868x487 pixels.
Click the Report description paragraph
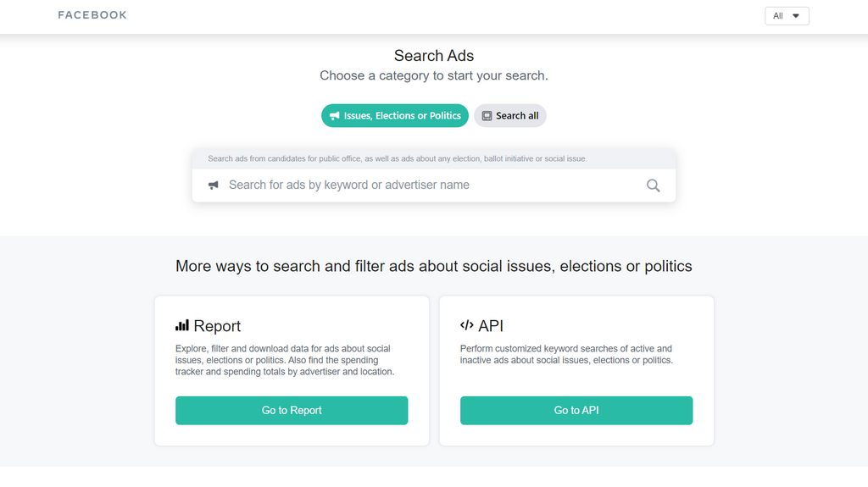tap(285, 360)
